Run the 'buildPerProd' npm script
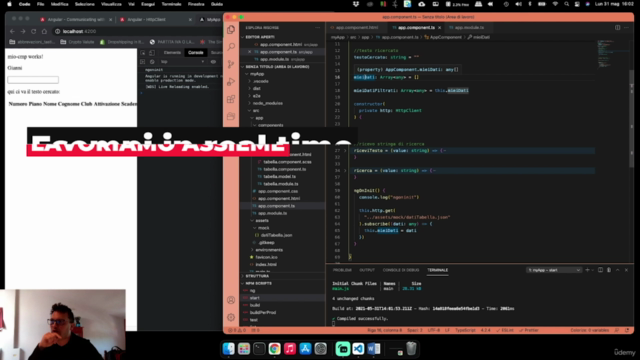Image resolution: width=640 pixels, height=360 pixels. click(x=263, y=313)
